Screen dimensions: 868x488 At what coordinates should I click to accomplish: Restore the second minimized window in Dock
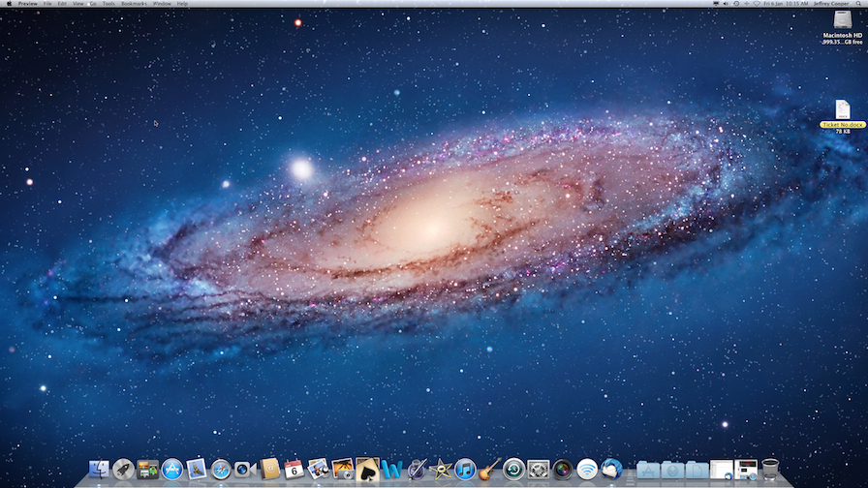(x=746, y=470)
